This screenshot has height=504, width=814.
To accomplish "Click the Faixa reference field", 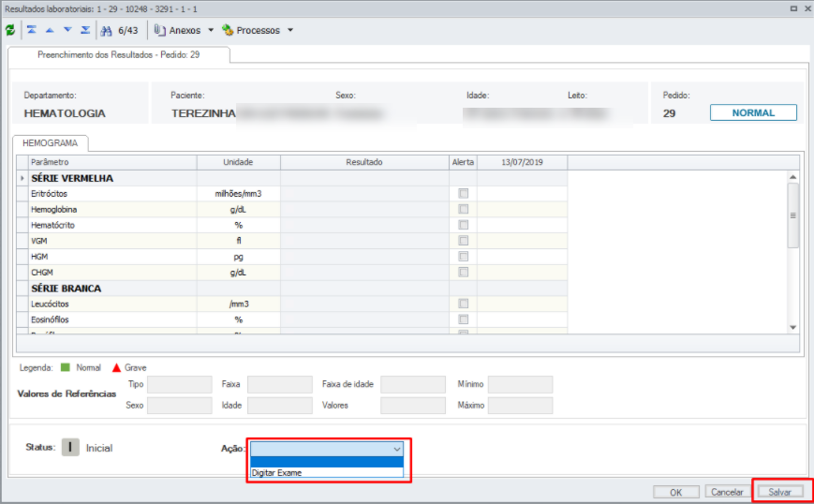I will 280,385.
